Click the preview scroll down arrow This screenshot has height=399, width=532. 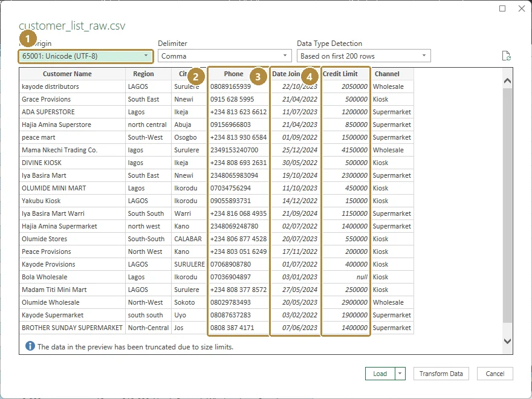click(507, 341)
